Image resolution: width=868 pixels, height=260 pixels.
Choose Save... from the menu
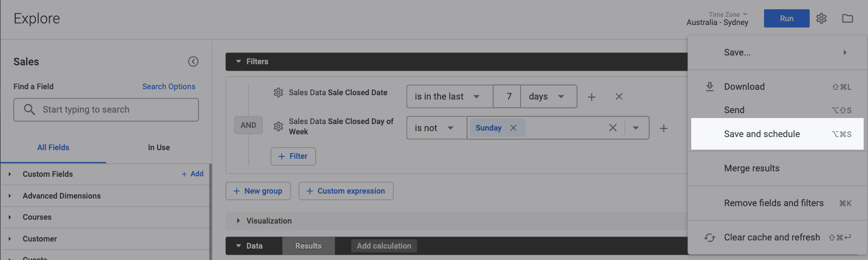pyautogui.click(x=778, y=52)
